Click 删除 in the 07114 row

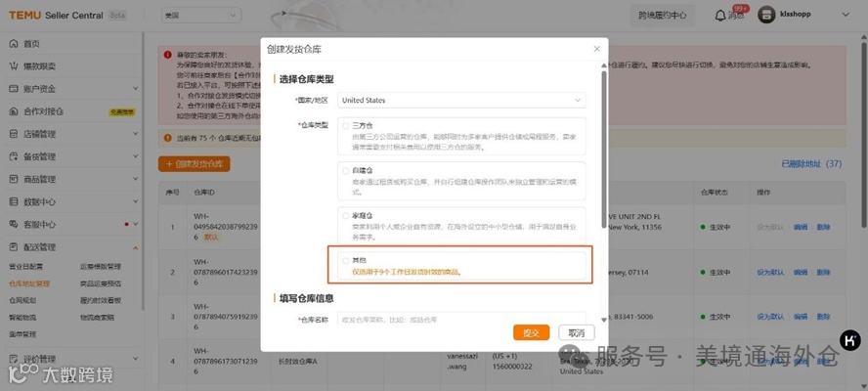(x=823, y=273)
